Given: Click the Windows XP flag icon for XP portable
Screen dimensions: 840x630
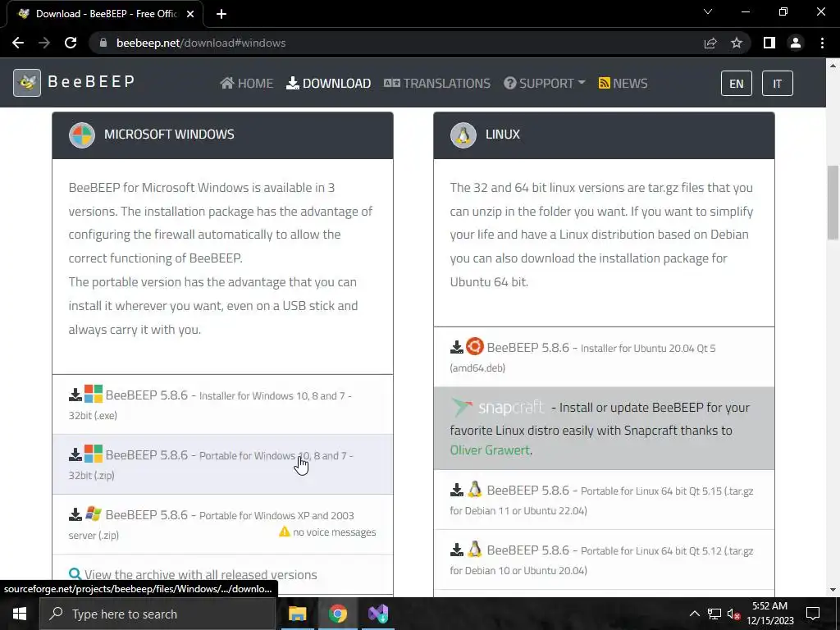Looking at the screenshot, I should [94, 514].
